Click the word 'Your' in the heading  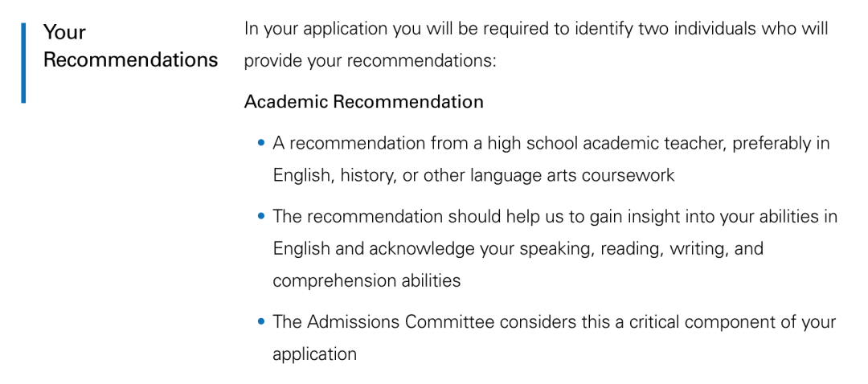point(64,32)
